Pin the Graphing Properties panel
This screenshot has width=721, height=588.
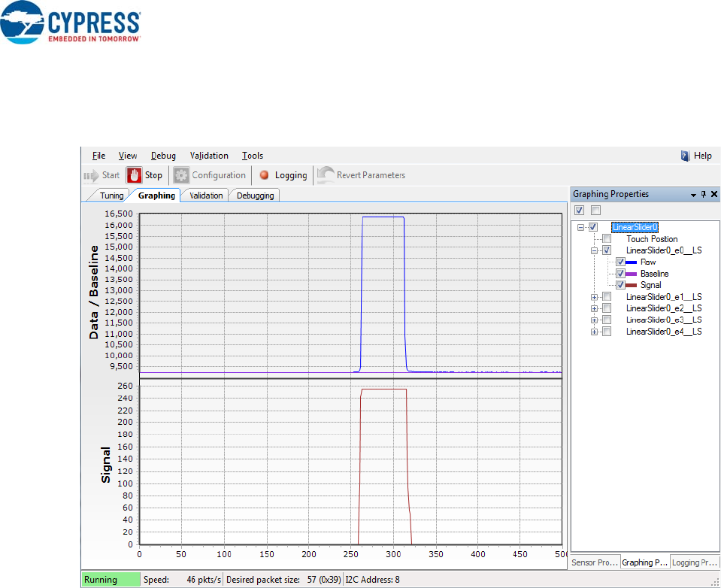704,194
